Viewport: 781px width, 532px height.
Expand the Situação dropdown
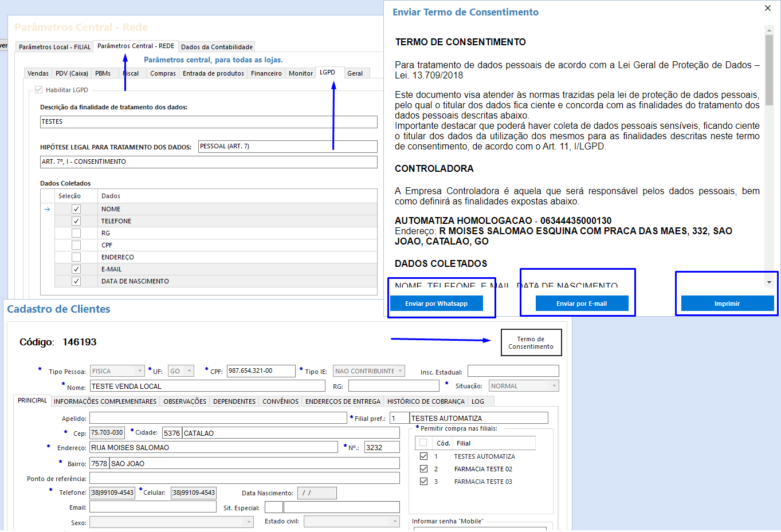coord(554,386)
